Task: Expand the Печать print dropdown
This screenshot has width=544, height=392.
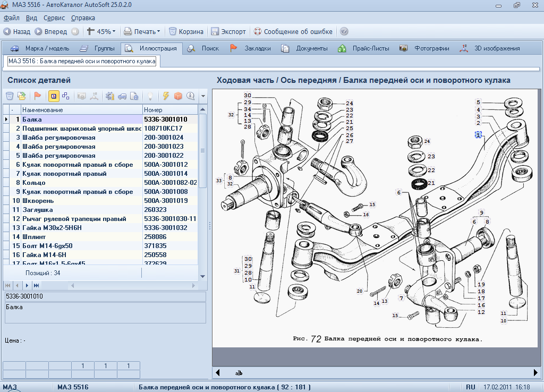Action: 158,31
